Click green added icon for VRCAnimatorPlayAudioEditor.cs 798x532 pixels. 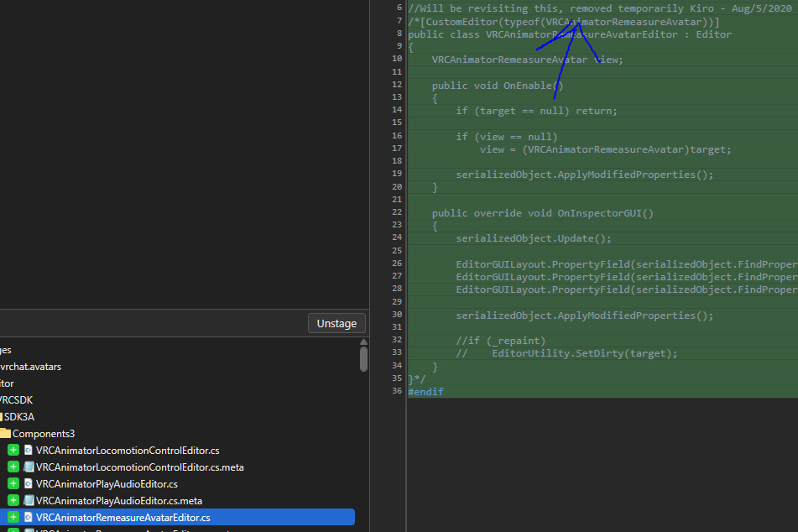13,484
